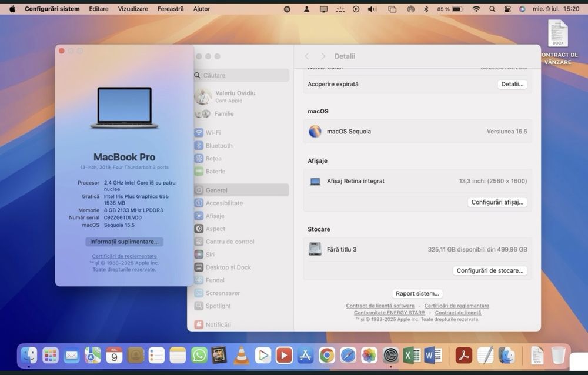Screen dimensions: 588x375
Task: Open Launchpad from the Dock
Action: (x=50, y=355)
